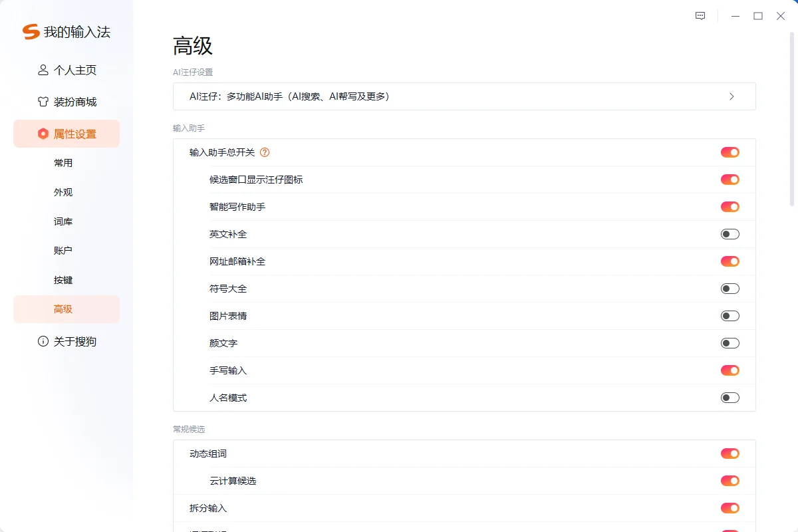Turn off the 云计算候选 toggle
The height and width of the screenshot is (532, 798).
tap(730, 481)
